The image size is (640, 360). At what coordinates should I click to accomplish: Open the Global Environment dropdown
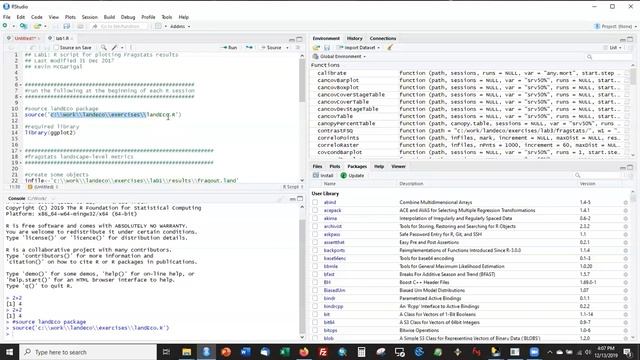pyautogui.click(x=340, y=56)
